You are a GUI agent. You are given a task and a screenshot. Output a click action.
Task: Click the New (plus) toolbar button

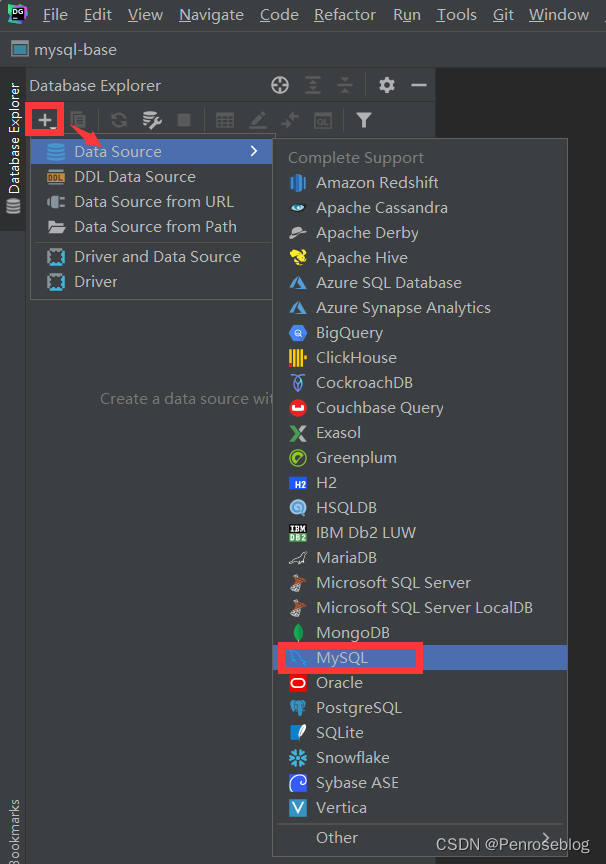point(46,120)
